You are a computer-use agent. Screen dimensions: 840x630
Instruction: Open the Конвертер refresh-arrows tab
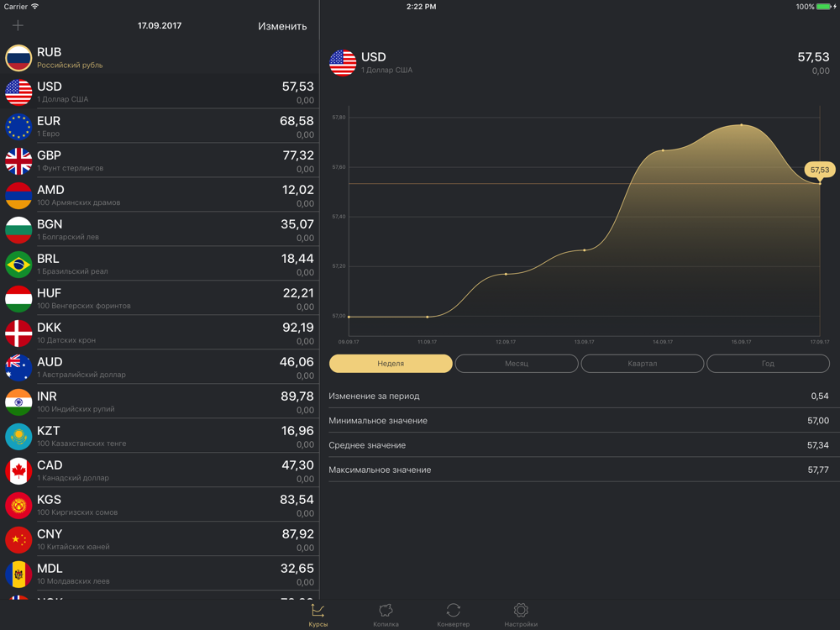click(454, 615)
